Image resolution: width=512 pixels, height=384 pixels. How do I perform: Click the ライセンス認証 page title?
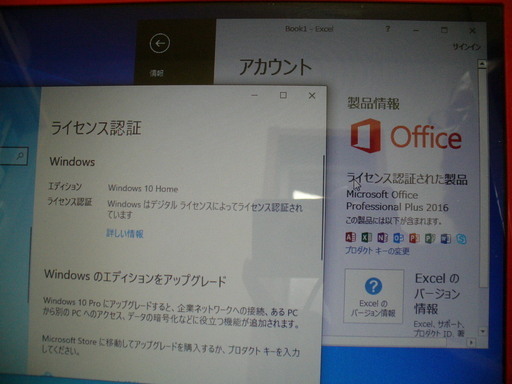coord(96,128)
